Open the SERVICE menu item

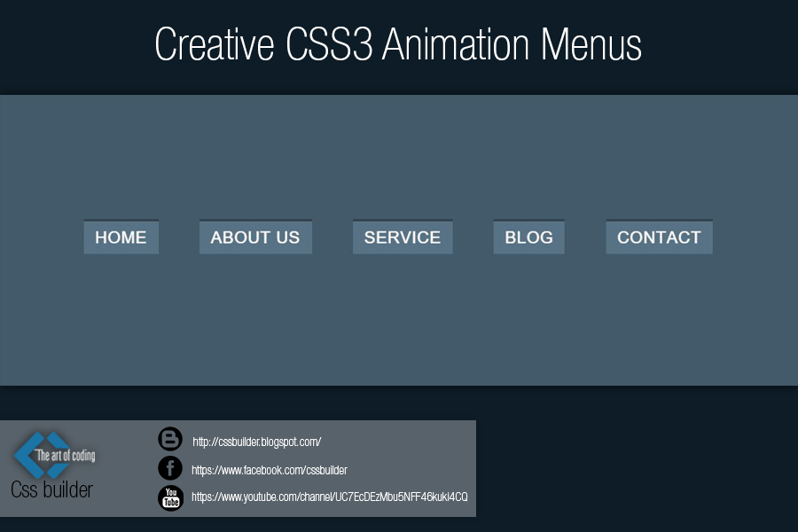[x=402, y=237]
